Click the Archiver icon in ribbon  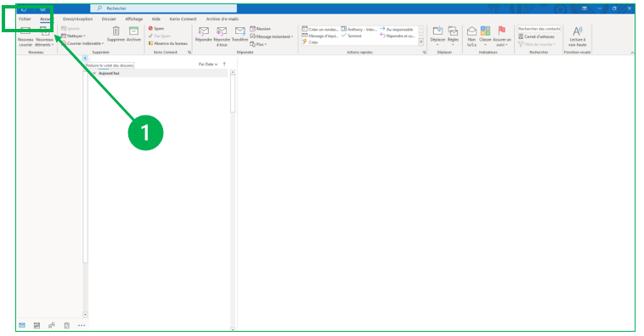[x=133, y=31]
